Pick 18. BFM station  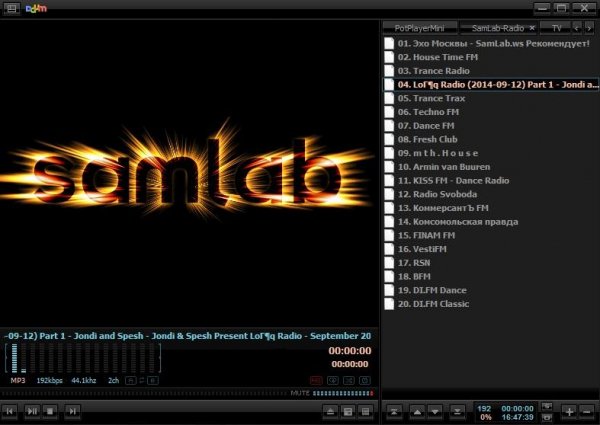(x=491, y=277)
